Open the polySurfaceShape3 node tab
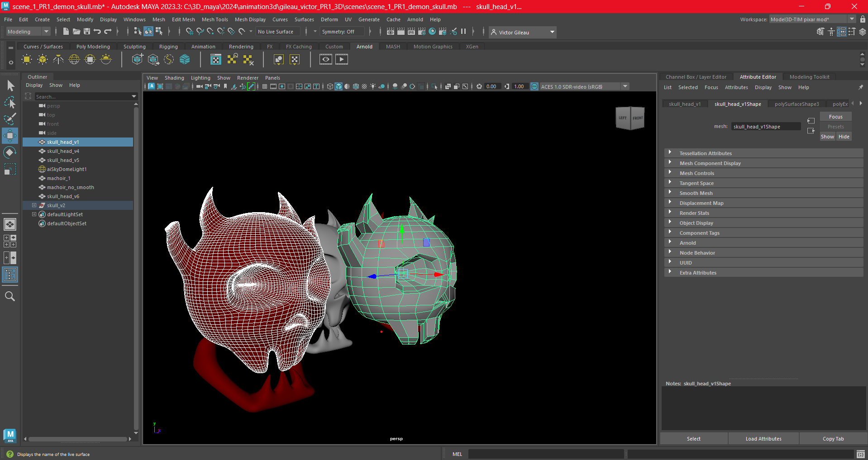This screenshot has width=868, height=460. point(796,104)
